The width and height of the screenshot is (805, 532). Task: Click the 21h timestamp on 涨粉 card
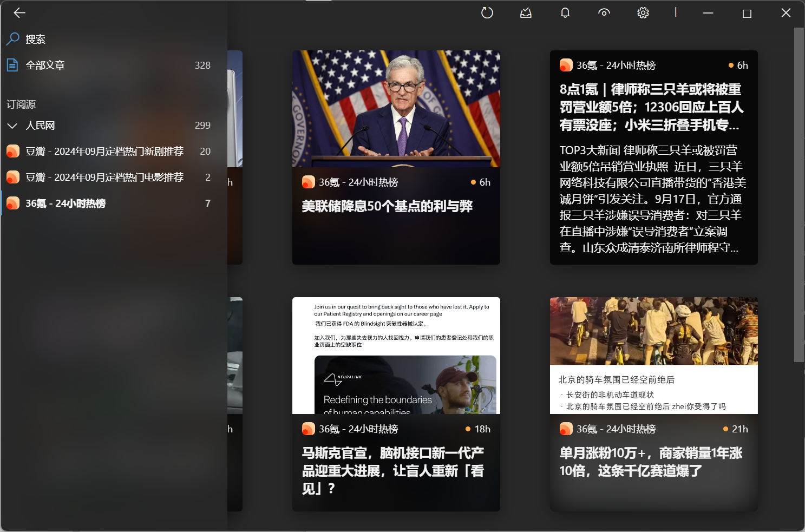coord(740,429)
